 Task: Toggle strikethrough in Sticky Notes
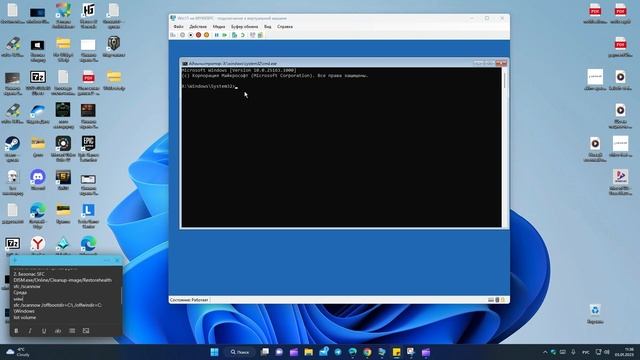point(58,331)
